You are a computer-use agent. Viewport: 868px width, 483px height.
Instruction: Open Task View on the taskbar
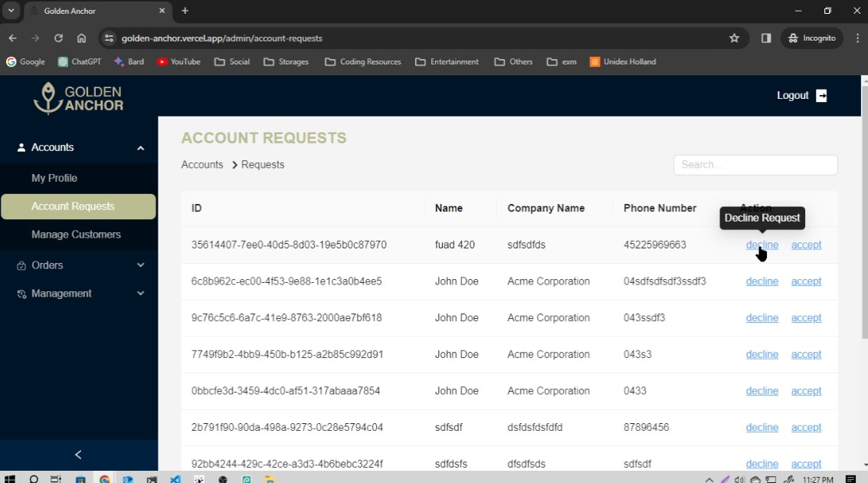tap(56, 478)
